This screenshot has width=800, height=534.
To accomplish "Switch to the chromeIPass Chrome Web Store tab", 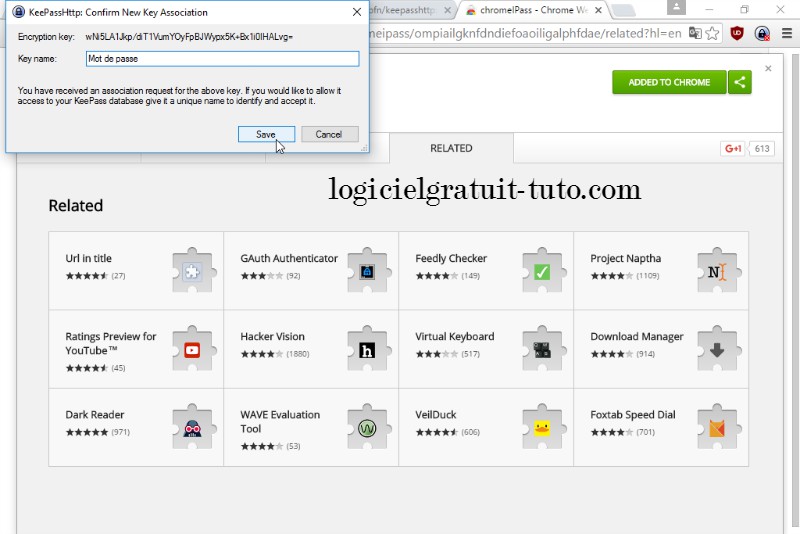I will tap(533, 10).
